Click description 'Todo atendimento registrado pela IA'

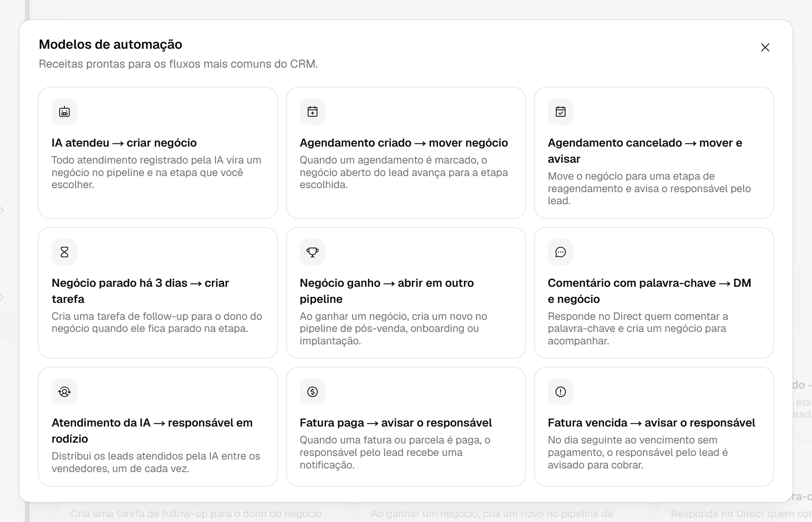156,172
